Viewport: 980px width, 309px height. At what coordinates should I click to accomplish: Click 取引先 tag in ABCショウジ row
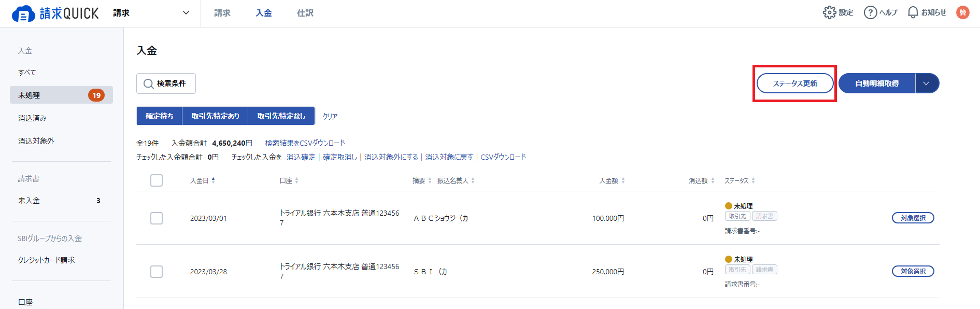(737, 216)
